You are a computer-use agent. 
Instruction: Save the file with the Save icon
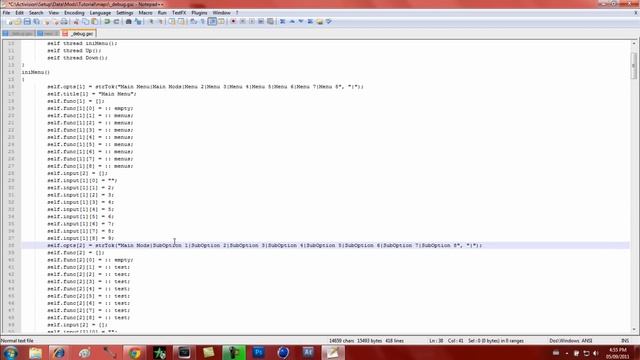(27, 21)
